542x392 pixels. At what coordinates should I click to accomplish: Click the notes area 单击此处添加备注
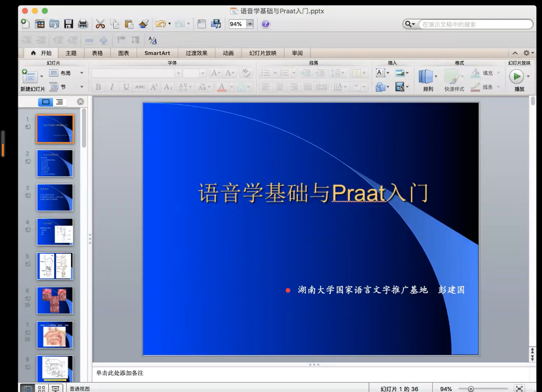[x=120, y=373]
